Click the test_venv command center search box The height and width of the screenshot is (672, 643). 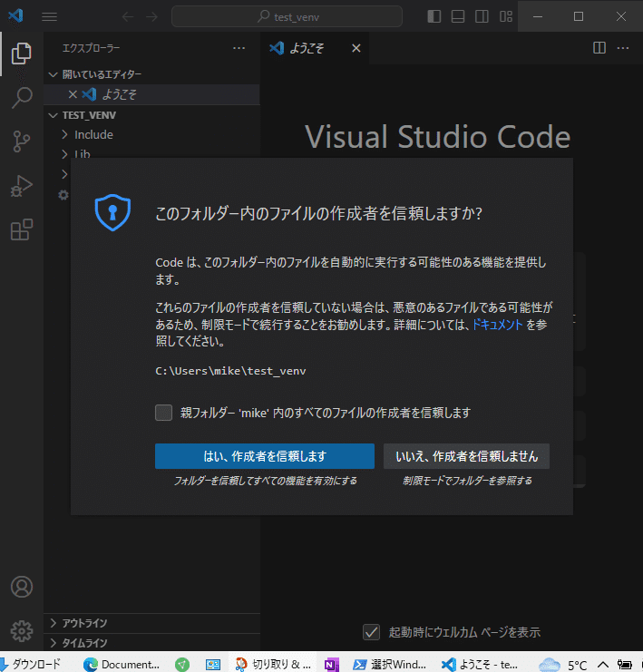click(x=287, y=16)
